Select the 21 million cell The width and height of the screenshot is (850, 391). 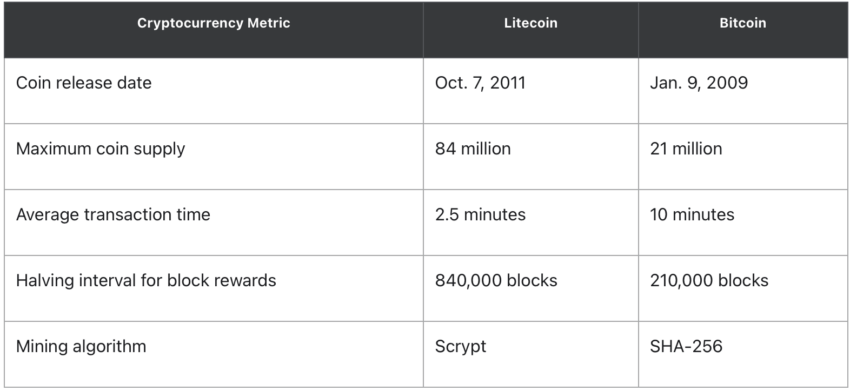(x=686, y=149)
